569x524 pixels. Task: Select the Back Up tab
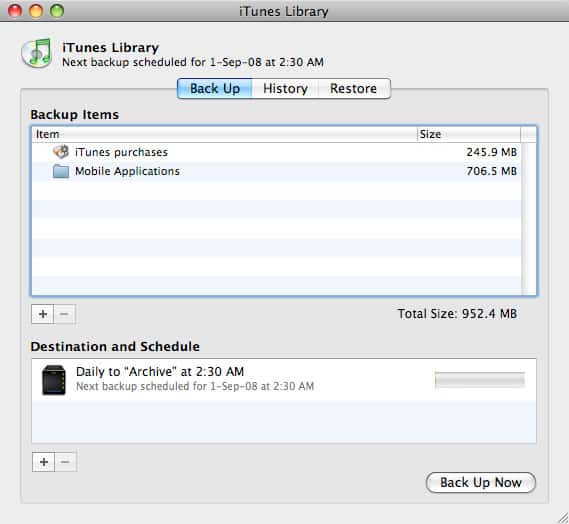pos(215,89)
